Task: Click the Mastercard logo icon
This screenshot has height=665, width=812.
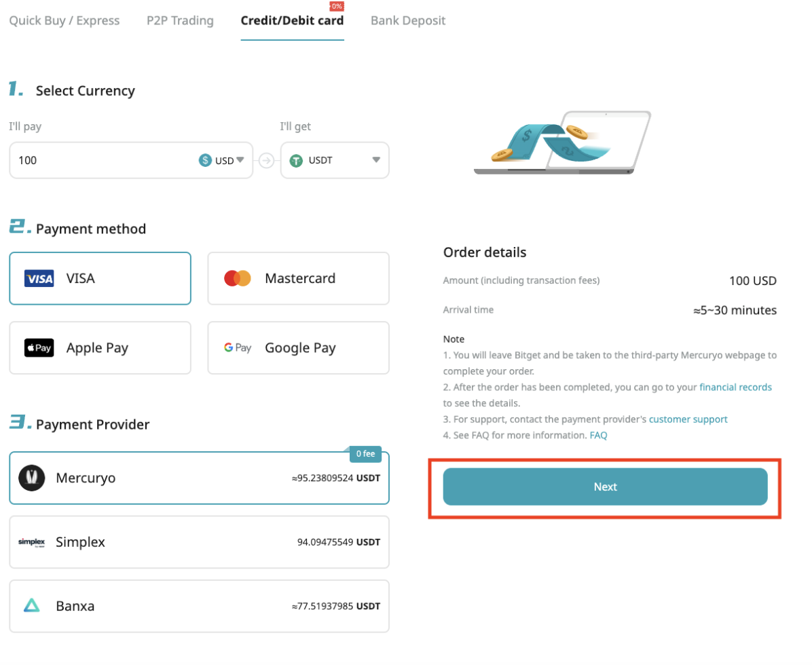Action: (238, 278)
